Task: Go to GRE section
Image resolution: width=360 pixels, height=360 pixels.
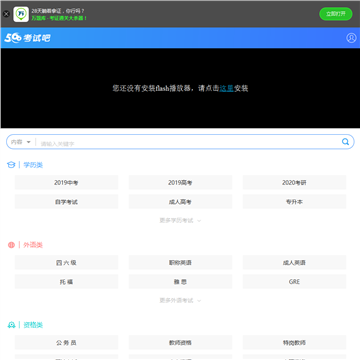Action: click(294, 282)
